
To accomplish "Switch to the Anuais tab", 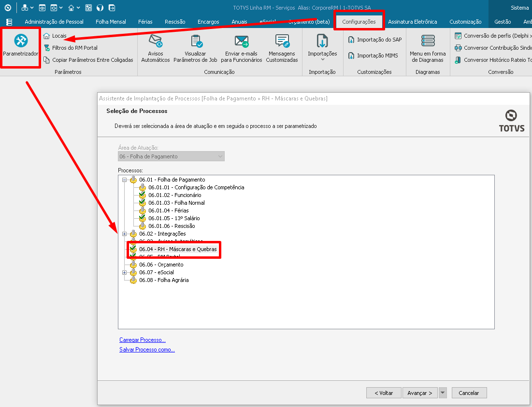I will point(239,22).
